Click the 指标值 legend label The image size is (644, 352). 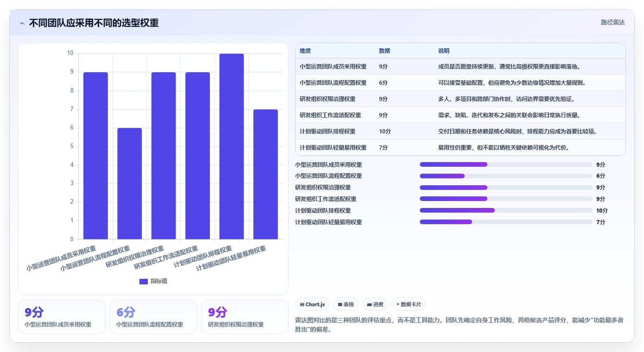click(x=159, y=281)
